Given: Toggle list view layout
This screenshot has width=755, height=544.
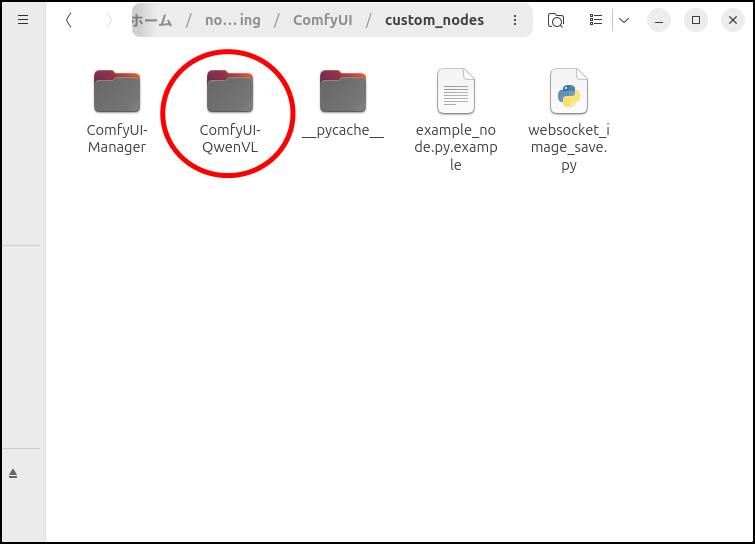Looking at the screenshot, I should tap(597, 20).
